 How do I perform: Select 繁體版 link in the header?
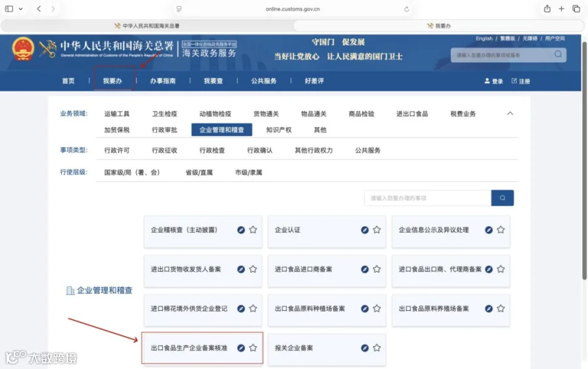(508, 39)
